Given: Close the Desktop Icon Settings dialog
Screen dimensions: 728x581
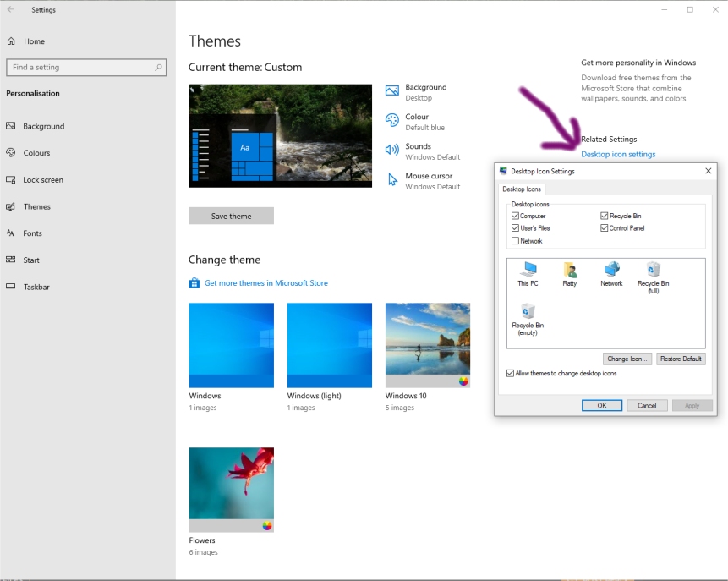Looking at the screenshot, I should [709, 171].
